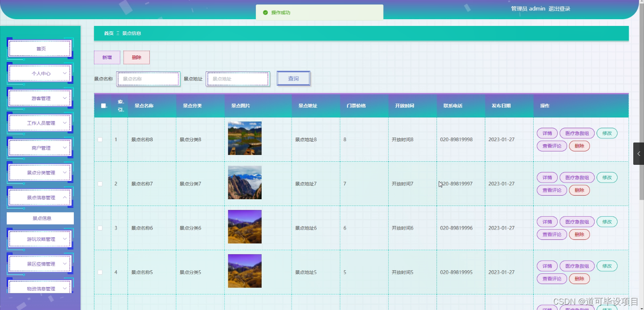The height and width of the screenshot is (310, 644).
Task: Click the 删除 button above the search fields
Action: click(136, 58)
